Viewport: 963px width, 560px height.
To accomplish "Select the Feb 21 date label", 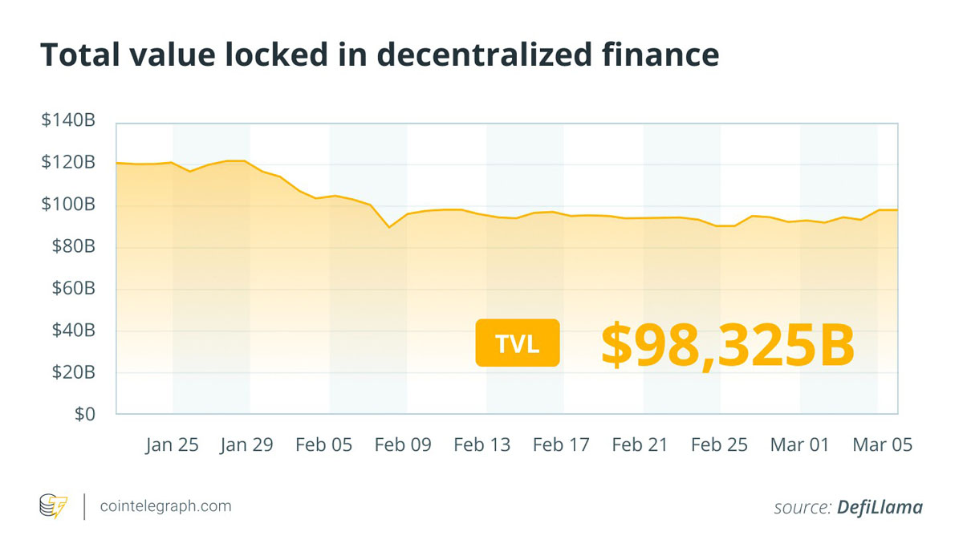I will (x=640, y=444).
